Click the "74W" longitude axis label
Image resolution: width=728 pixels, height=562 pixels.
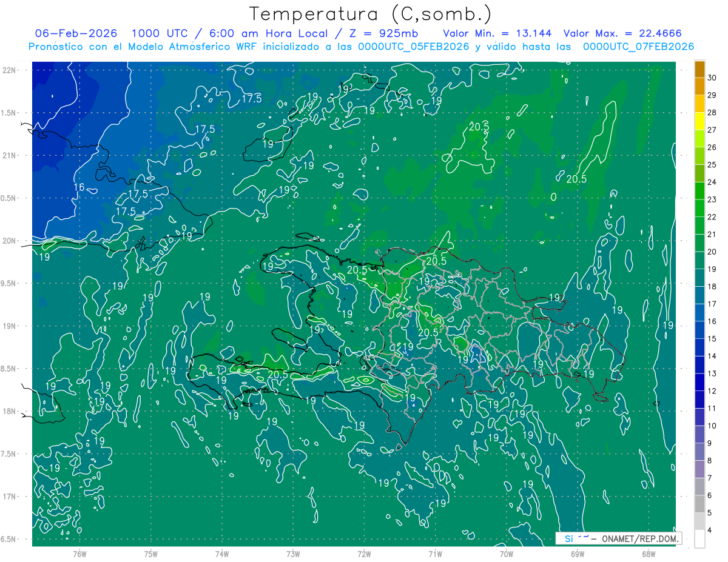222,554
